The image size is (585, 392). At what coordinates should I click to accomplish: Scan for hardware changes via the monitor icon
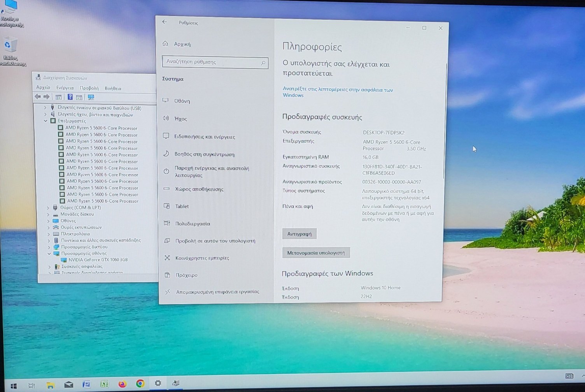click(x=91, y=97)
